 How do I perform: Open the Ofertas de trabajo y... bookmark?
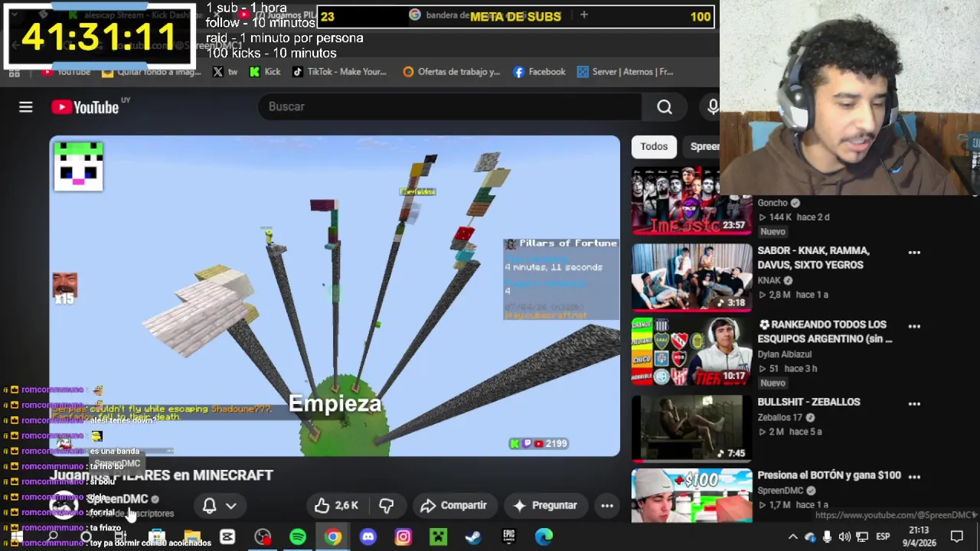coord(452,72)
